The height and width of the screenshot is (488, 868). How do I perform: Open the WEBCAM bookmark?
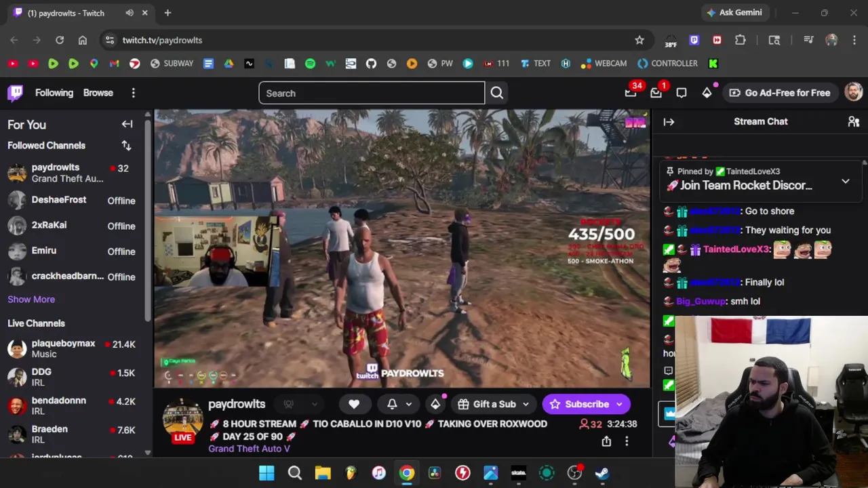pos(604,64)
